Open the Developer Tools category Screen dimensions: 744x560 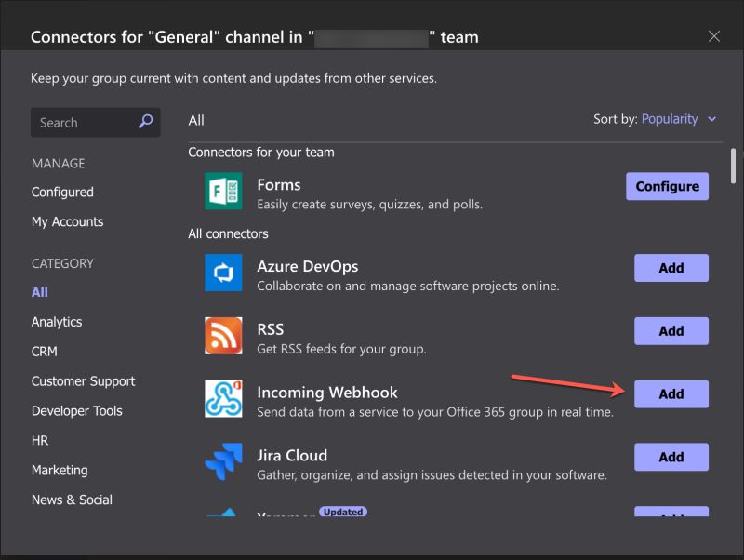(x=76, y=410)
